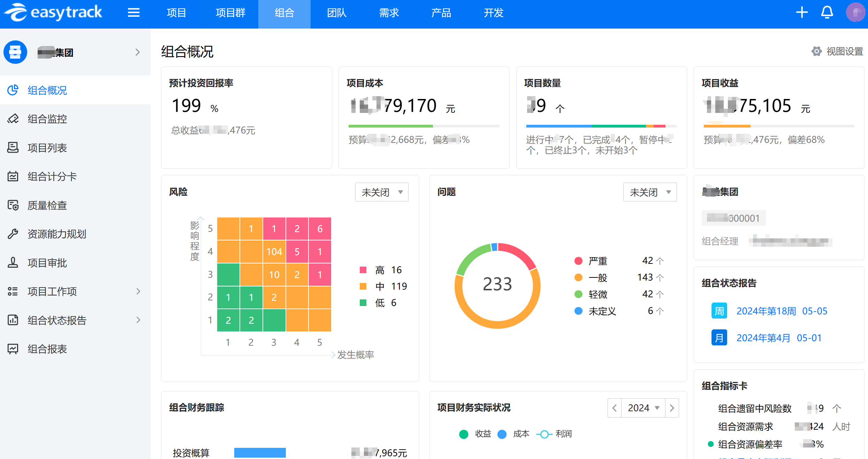Go to previous year arrow
The height and width of the screenshot is (459, 868).
click(615, 408)
